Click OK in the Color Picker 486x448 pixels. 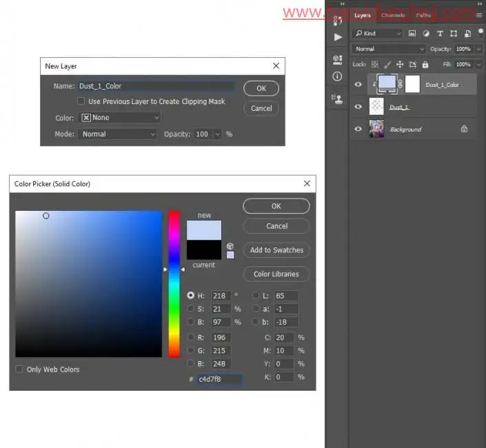pyautogui.click(x=276, y=206)
